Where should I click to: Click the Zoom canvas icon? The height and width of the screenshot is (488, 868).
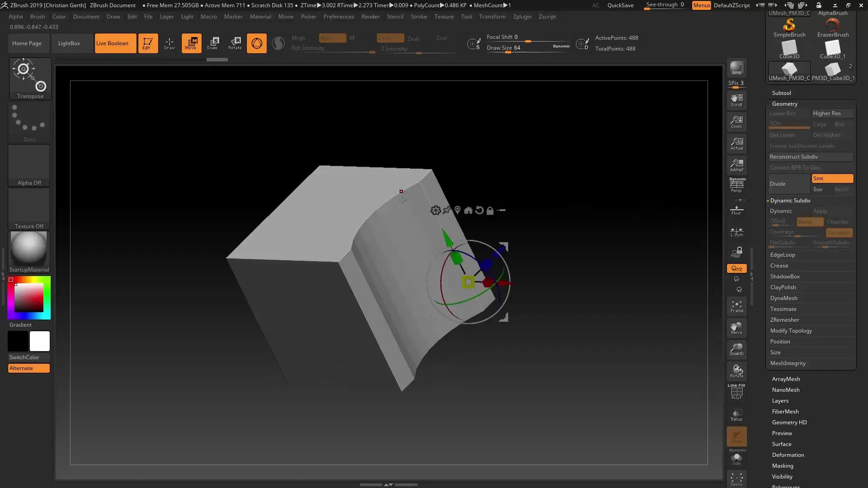pyautogui.click(x=736, y=122)
